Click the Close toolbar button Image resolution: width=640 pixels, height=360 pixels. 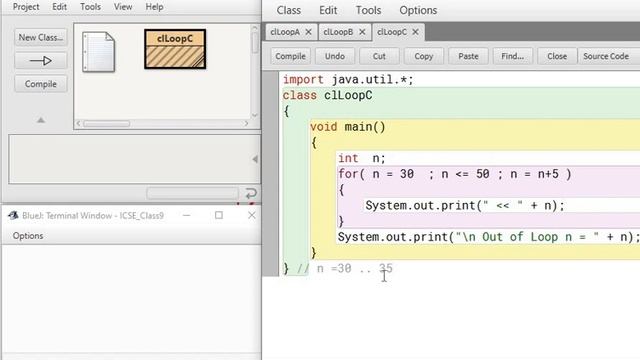click(x=557, y=56)
